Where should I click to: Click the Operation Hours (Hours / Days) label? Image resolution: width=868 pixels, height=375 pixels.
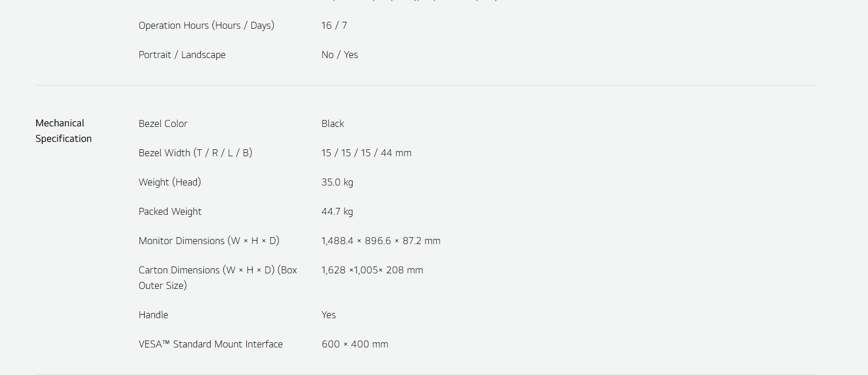[x=206, y=26]
